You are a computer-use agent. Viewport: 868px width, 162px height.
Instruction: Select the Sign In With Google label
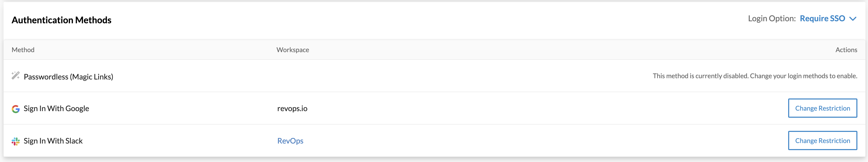(56, 109)
